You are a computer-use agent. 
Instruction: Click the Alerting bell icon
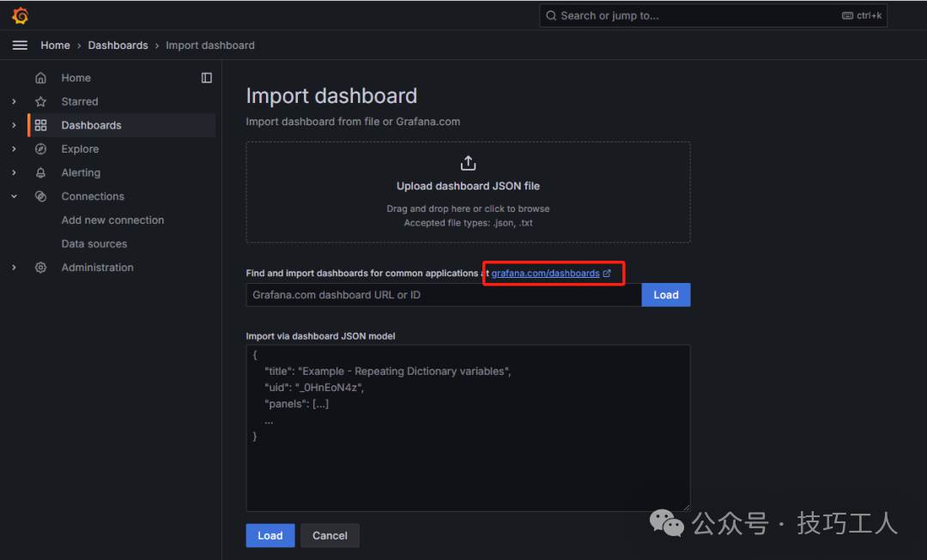pyautogui.click(x=41, y=172)
